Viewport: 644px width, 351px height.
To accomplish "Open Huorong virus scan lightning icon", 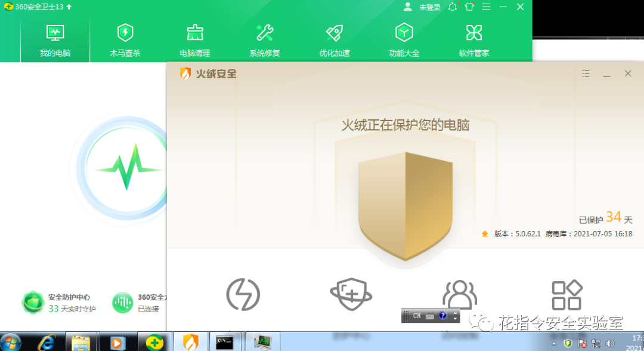I will click(x=243, y=294).
